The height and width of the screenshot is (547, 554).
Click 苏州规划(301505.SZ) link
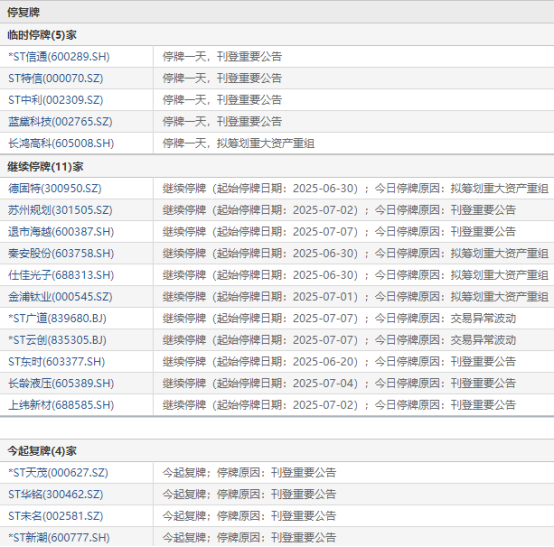point(60,210)
